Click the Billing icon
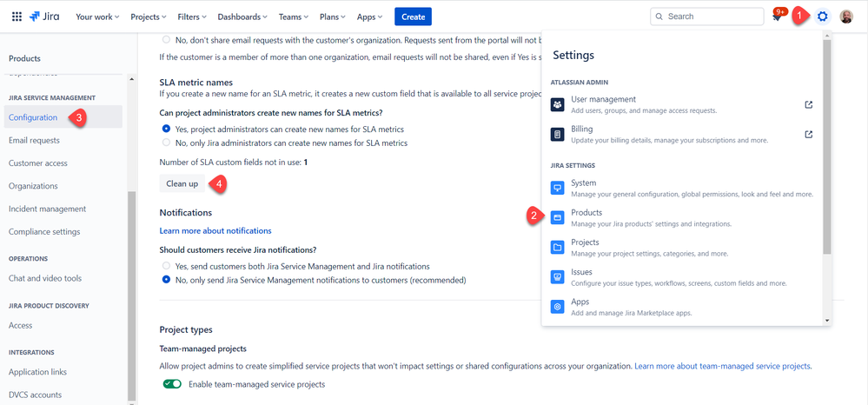This screenshot has width=868, height=405. [558, 134]
